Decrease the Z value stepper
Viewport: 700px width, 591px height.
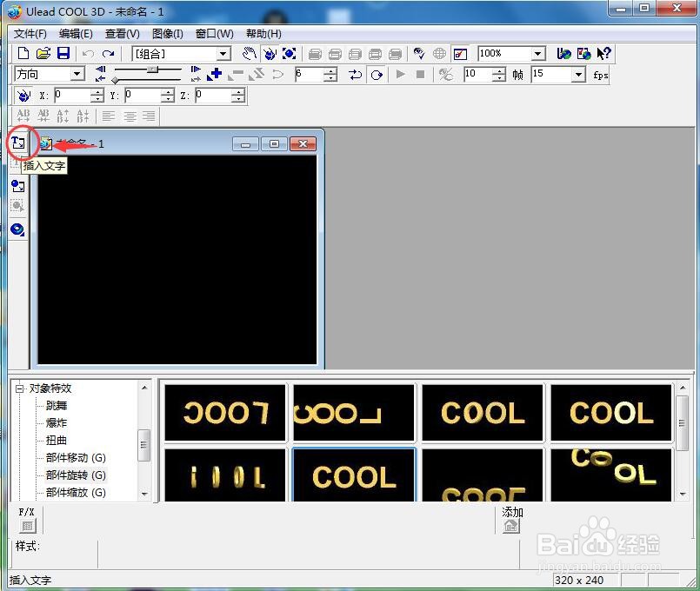pos(239,98)
